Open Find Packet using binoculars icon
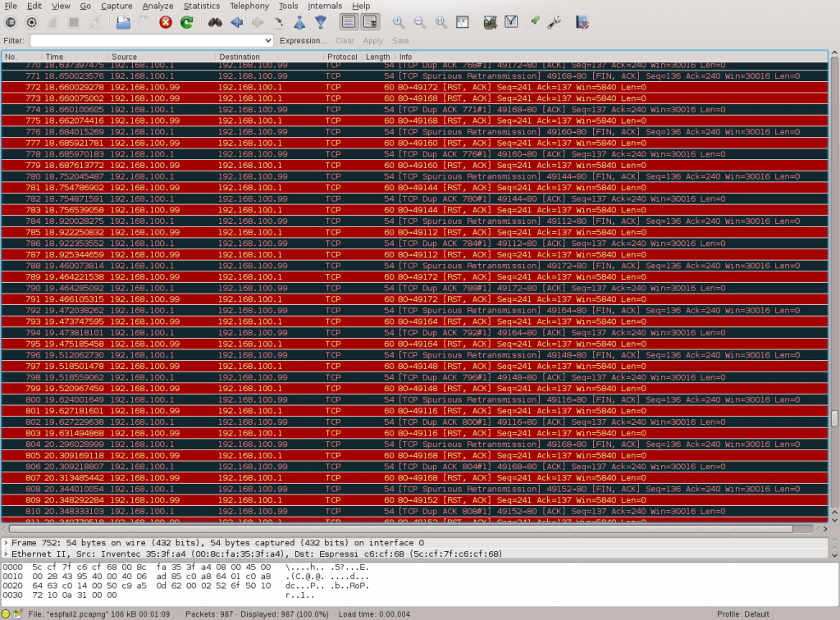 pyautogui.click(x=215, y=22)
